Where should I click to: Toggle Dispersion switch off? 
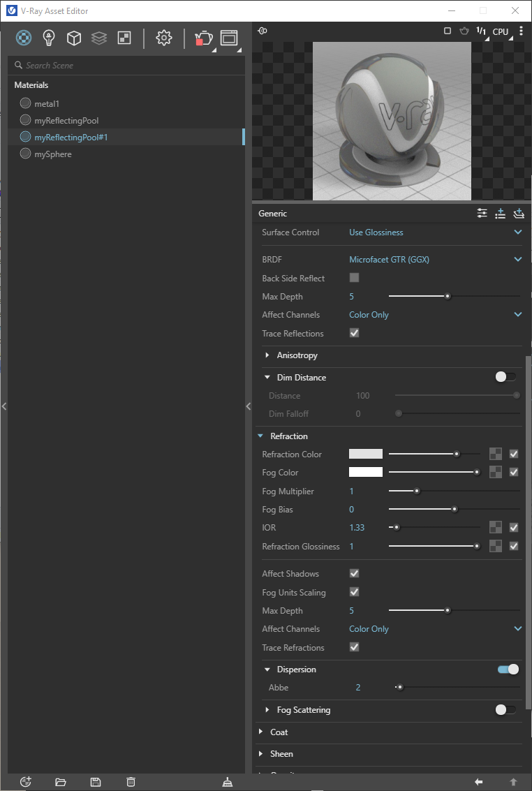pyautogui.click(x=508, y=670)
